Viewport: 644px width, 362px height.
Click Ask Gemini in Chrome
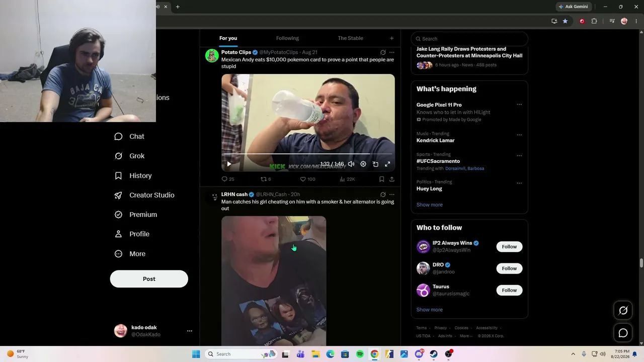[573, 7]
